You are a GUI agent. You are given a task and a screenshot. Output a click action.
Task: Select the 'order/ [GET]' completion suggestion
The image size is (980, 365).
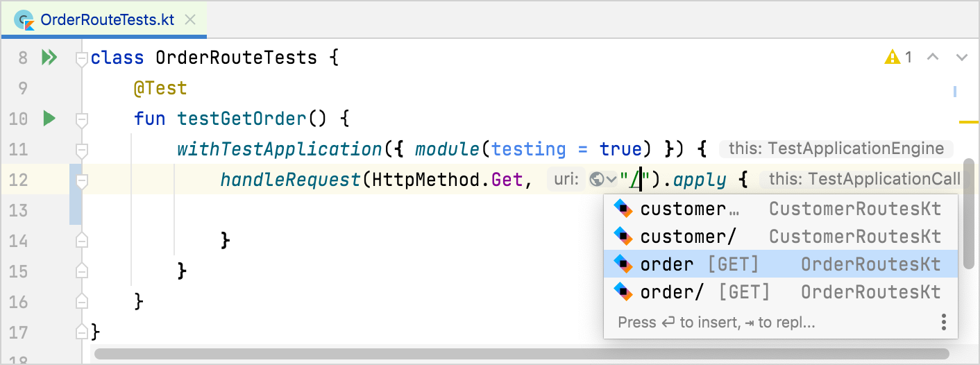pyautogui.click(x=781, y=291)
